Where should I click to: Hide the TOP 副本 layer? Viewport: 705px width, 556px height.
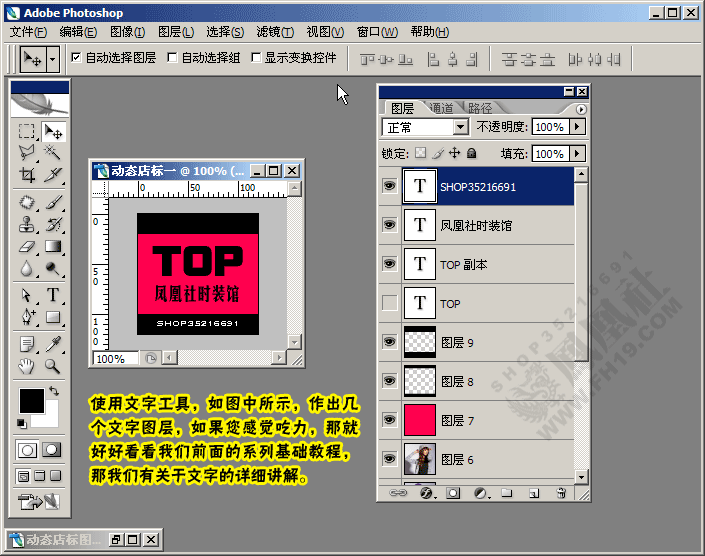tap(389, 264)
